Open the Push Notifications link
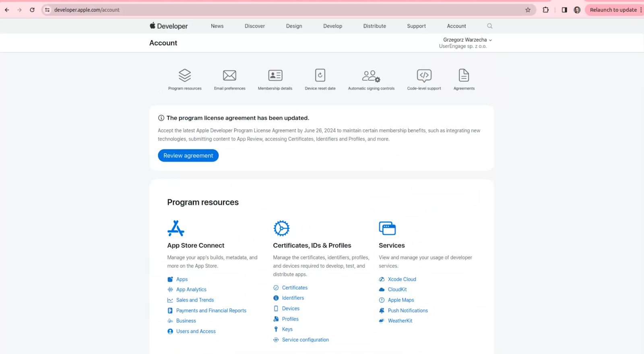This screenshot has width=644, height=354. tap(408, 311)
